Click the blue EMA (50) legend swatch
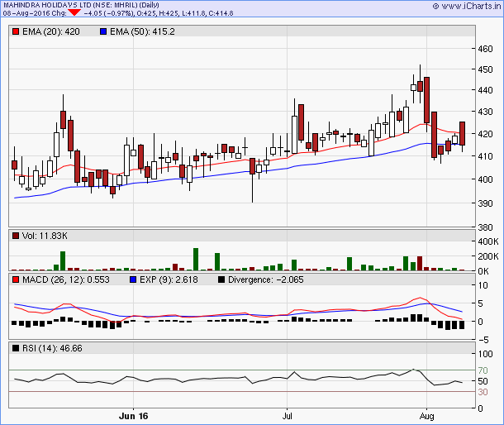Image resolution: width=504 pixels, height=425 pixels. pos(102,31)
